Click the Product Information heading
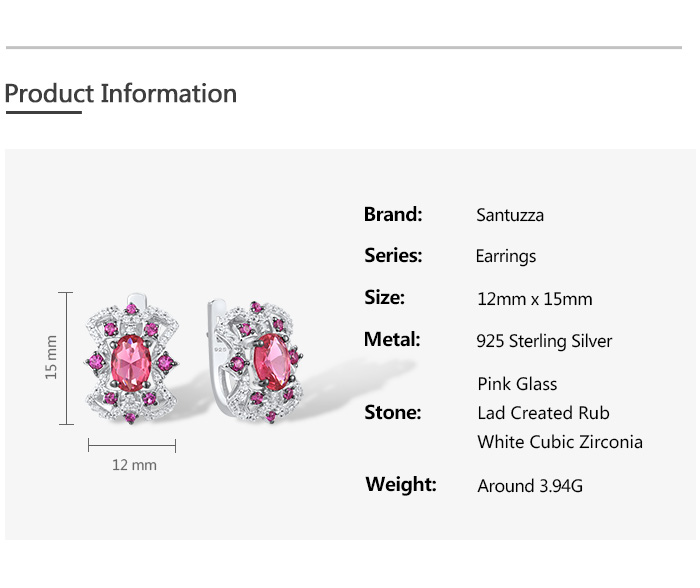 point(121,94)
